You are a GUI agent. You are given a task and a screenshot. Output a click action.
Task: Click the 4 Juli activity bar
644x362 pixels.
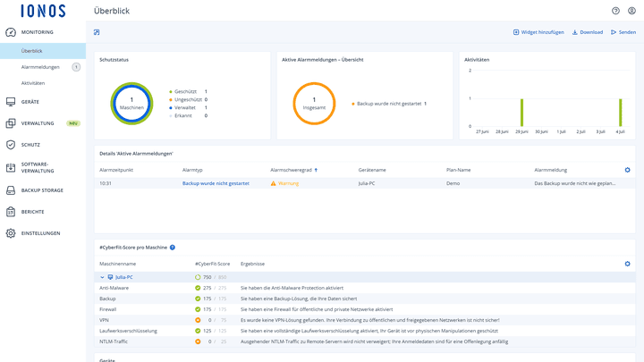(620, 113)
